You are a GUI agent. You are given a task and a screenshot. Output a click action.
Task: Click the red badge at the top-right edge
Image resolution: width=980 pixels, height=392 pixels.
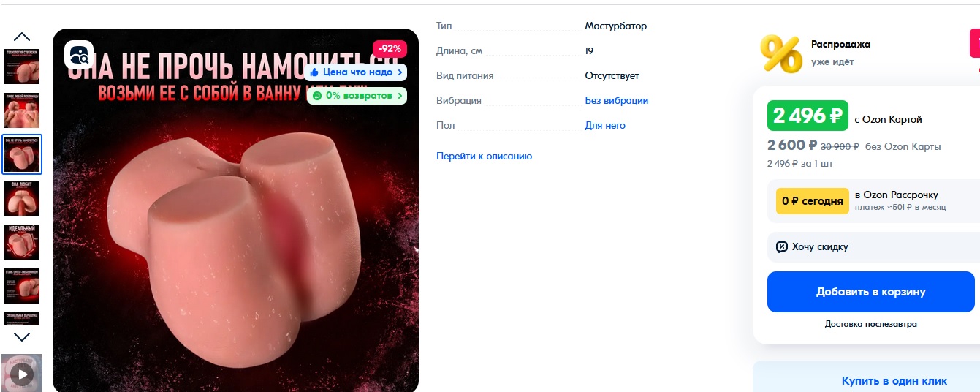[975, 44]
